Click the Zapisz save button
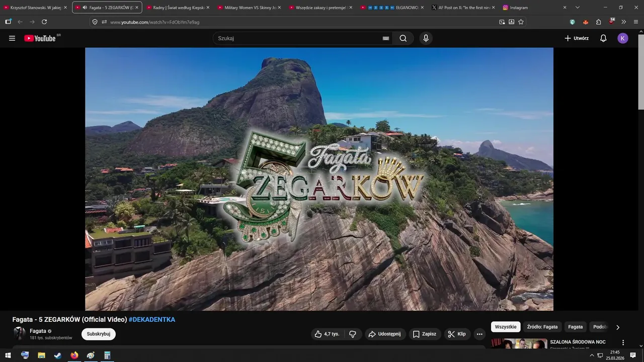 [424, 334]
